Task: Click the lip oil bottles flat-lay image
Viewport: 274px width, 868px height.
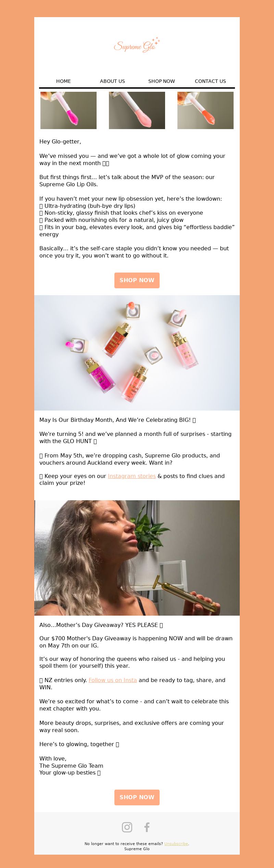Action: 137,353
